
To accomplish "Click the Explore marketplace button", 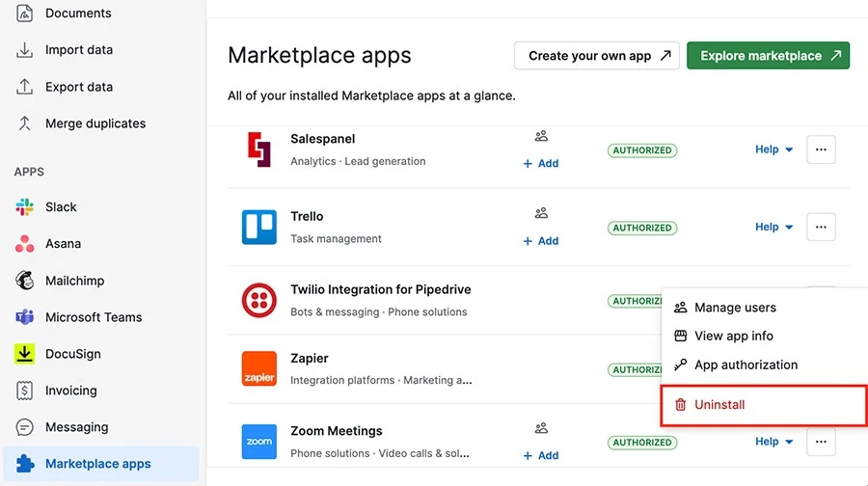I will tap(768, 55).
